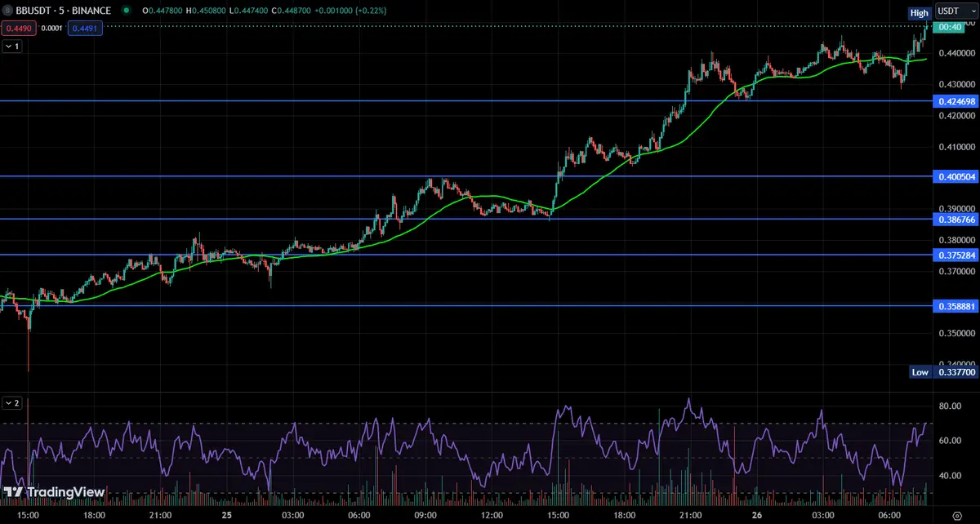Image resolution: width=980 pixels, height=524 pixels.
Task: Click the 00:40 countdown price label
Action: pyautogui.click(x=949, y=27)
